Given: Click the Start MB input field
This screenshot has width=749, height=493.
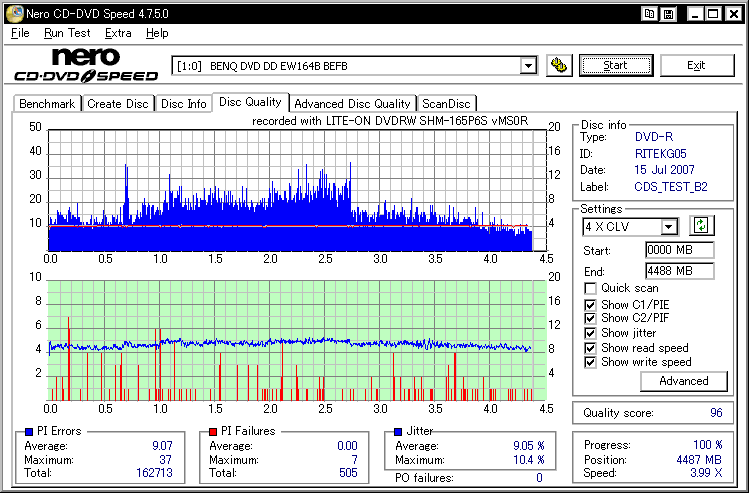Looking at the screenshot, I should pyautogui.click(x=679, y=250).
